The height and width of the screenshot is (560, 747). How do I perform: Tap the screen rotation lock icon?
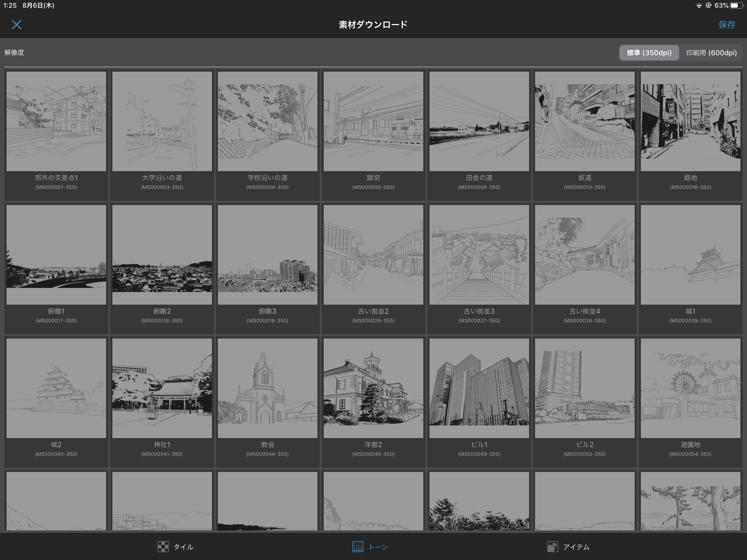tap(708, 5)
